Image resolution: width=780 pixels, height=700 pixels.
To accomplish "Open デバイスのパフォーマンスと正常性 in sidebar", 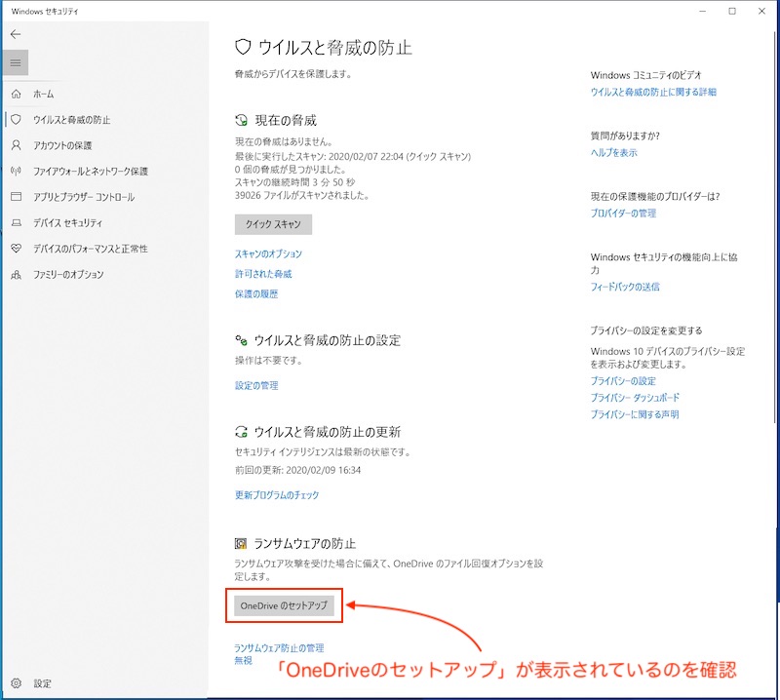I will [90, 249].
